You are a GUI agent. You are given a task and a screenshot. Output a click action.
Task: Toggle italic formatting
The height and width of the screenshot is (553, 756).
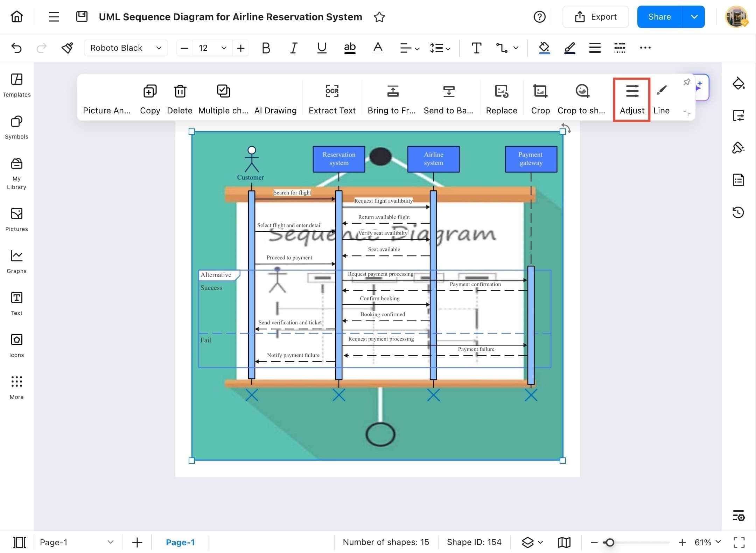click(294, 48)
